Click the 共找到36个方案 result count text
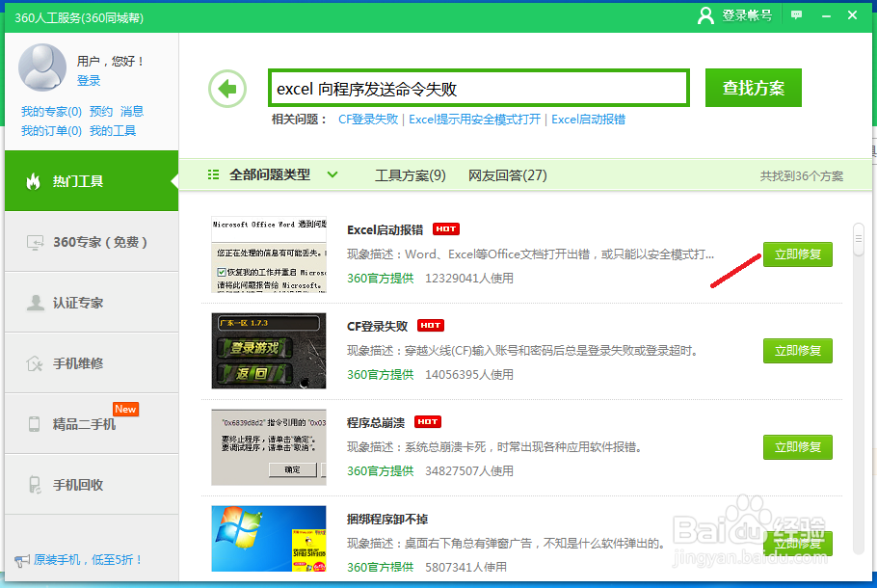Image resolution: width=877 pixels, height=588 pixels. (x=802, y=175)
